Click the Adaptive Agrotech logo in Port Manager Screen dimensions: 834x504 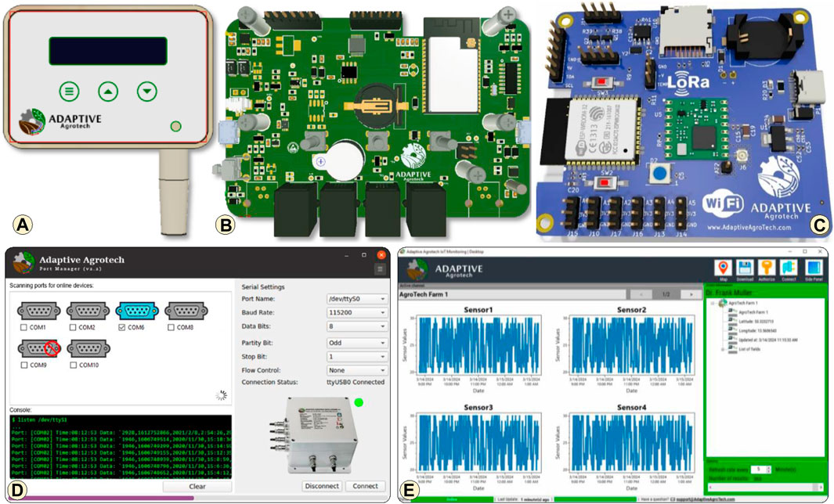24,263
